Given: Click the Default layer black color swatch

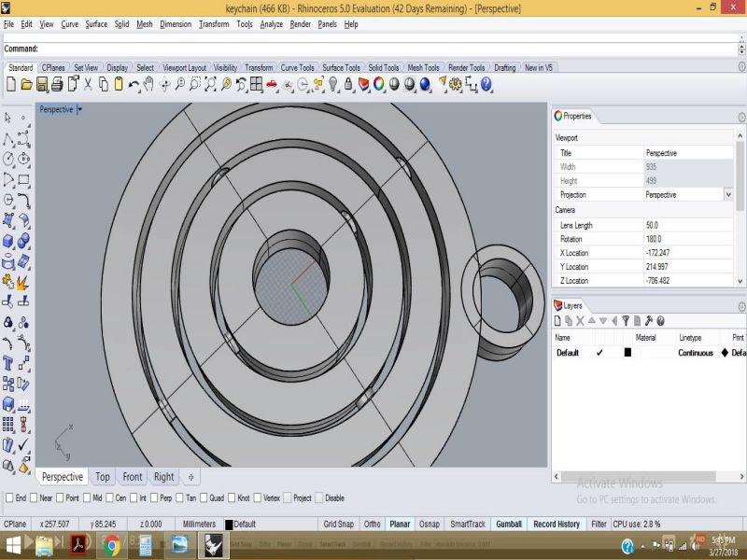Looking at the screenshot, I should (627, 353).
